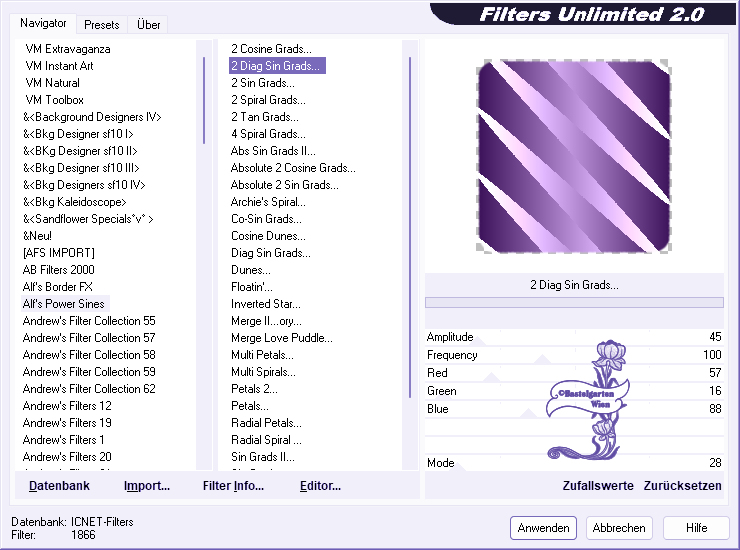Image resolution: width=740 pixels, height=550 pixels.
Task: Open the Editor... link
Action: click(x=320, y=486)
